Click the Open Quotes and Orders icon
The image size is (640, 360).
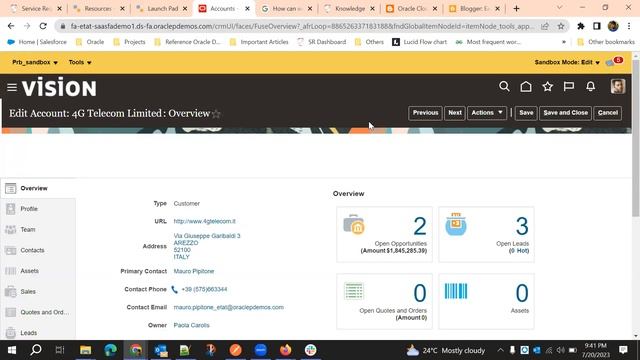click(353, 291)
